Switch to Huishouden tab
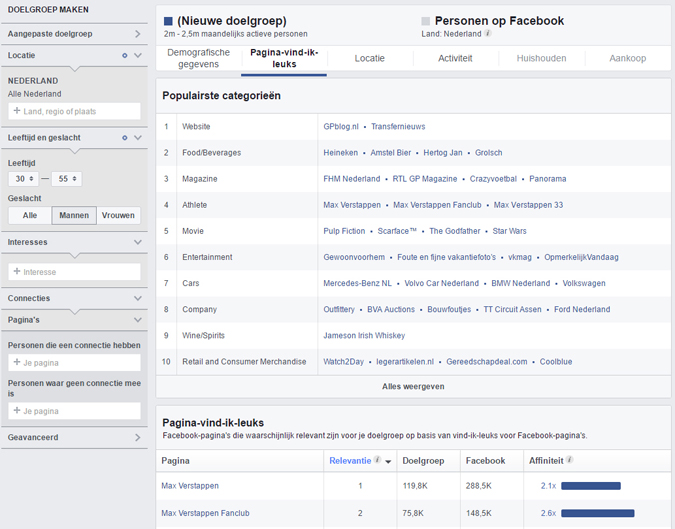The width and height of the screenshot is (675, 529). pyautogui.click(x=542, y=58)
